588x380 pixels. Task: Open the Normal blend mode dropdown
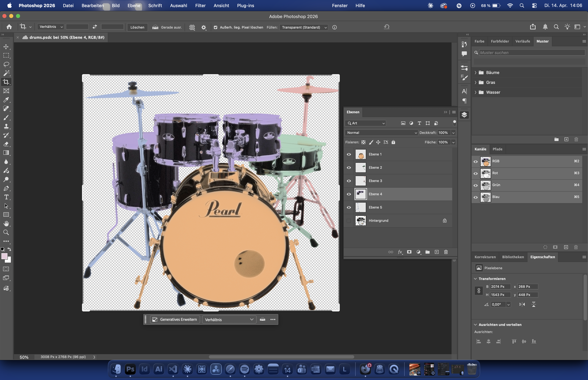coord(381,133)
